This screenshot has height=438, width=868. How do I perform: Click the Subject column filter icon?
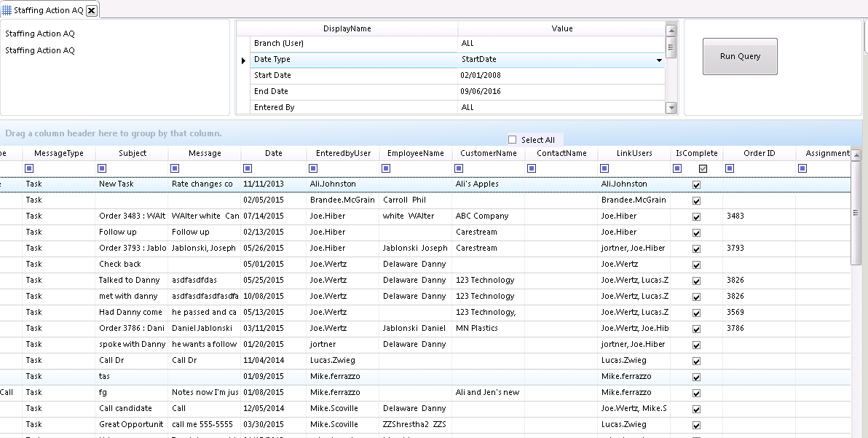(x=102, y=168)
